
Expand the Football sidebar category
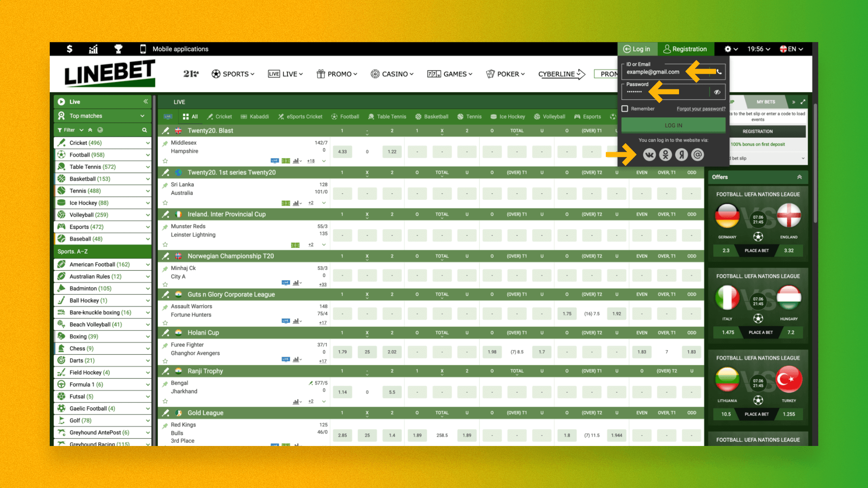point(147,155)
